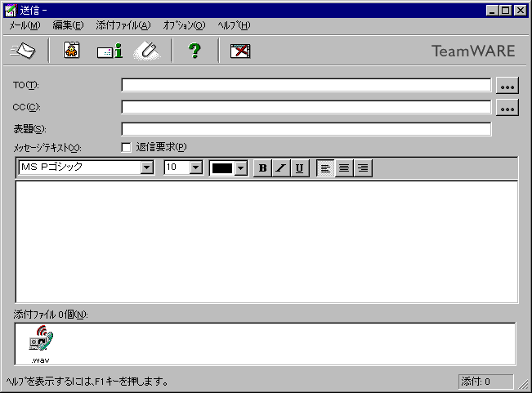
Task: Toggle italic formatting button
Action: 281,167
